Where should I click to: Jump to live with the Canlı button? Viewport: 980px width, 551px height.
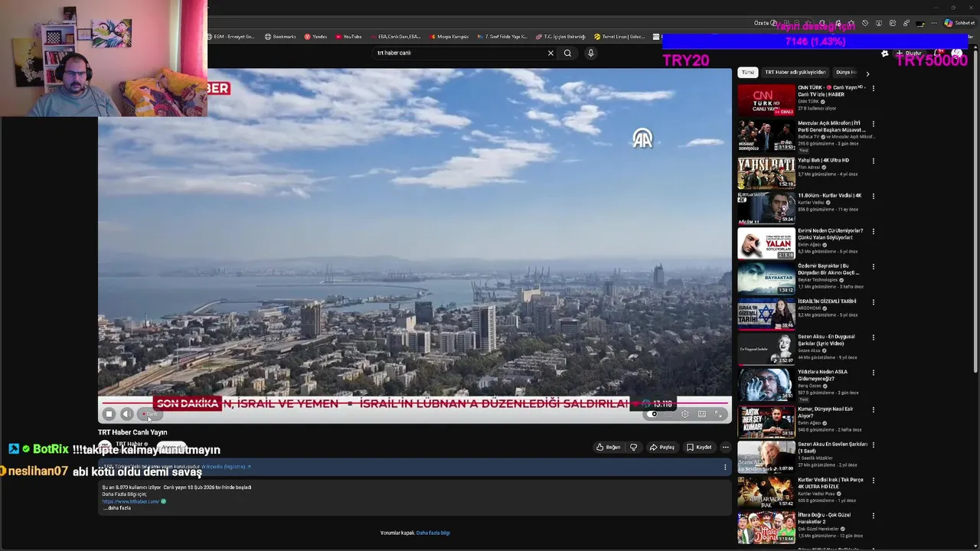tap(151, 414)
